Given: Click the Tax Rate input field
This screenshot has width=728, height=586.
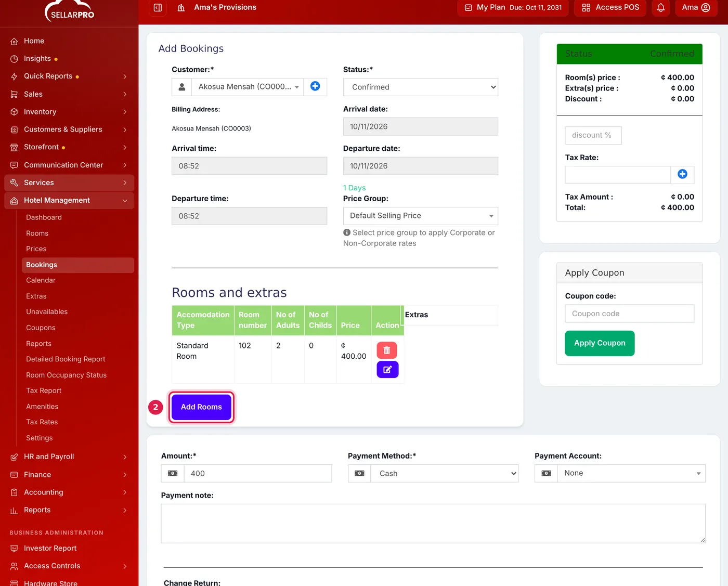Looking at the screenshot, I should tap(618, 174).
